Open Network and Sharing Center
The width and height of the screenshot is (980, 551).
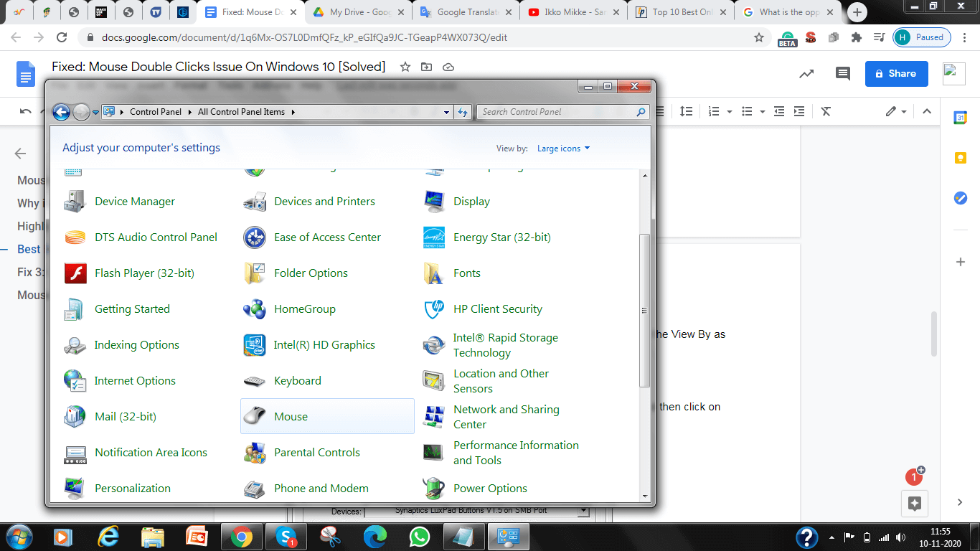(506, 416)
